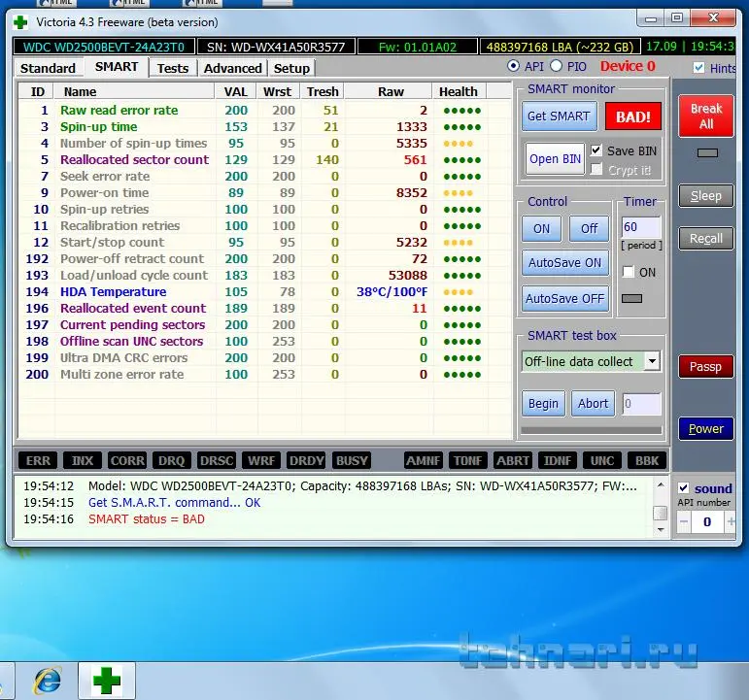Select the Reallocated sector count row
Screen dimensions: 749x700
click(264, 160)
